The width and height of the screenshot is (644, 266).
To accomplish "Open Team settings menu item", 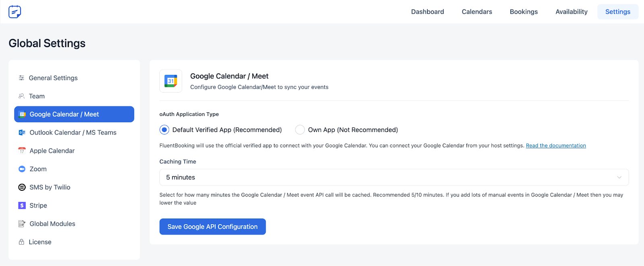I will (x=74, y=96).
